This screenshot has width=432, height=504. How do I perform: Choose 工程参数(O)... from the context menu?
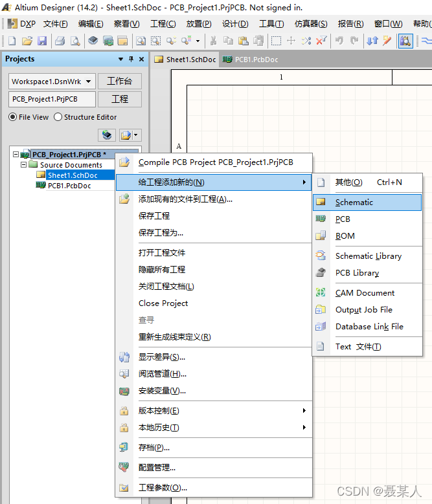tap(214, 488)
